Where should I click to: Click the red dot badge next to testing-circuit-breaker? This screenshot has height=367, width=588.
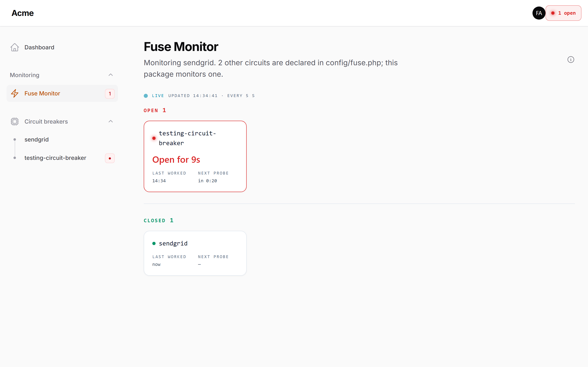110,158
